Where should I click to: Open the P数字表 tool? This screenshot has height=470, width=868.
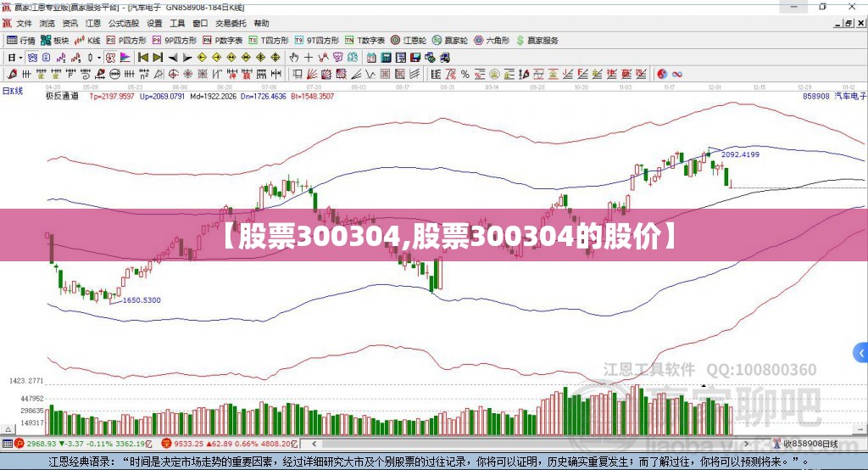pos(223,41)
